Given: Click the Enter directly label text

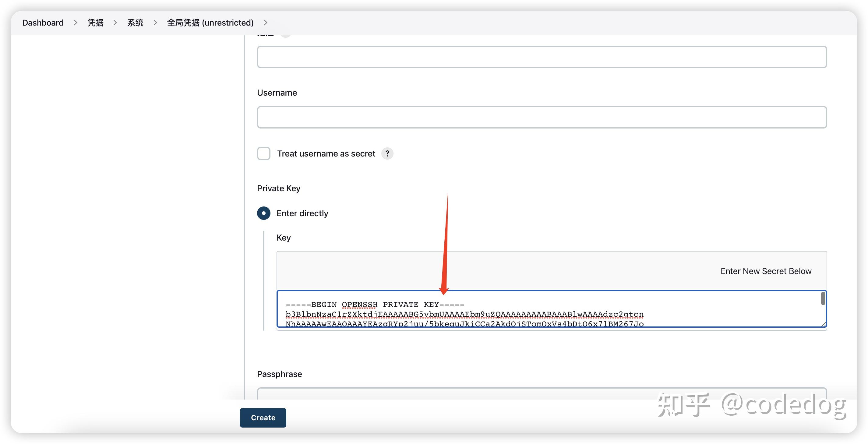Looking at the screenshot, I should (302, 213).
